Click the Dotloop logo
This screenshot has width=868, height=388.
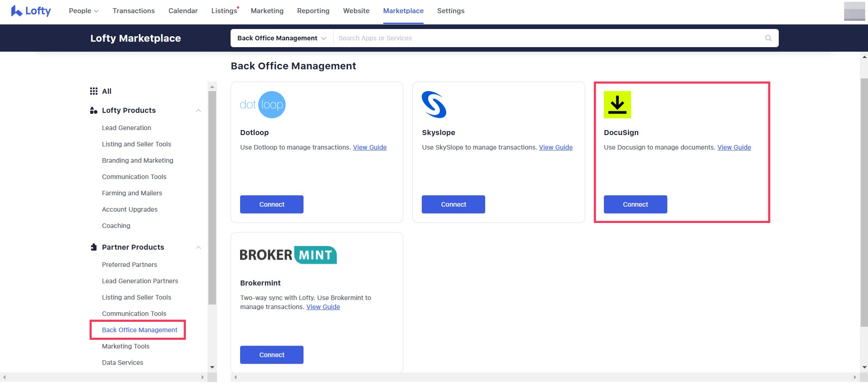coord(263,105)
